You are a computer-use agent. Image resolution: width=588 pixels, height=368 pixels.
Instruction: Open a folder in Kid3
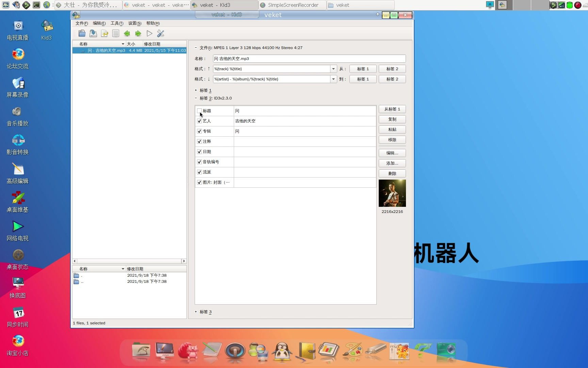point(82,33)
